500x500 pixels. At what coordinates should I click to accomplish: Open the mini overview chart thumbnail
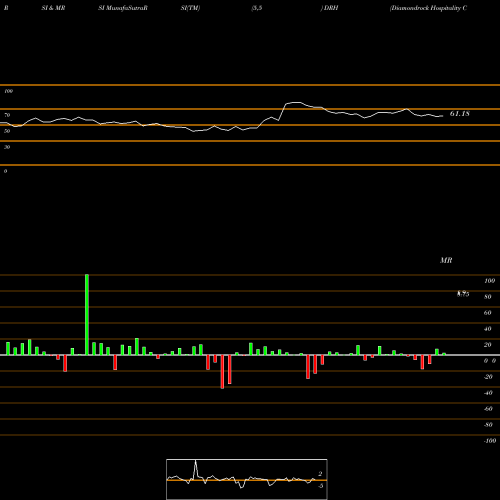247,479
